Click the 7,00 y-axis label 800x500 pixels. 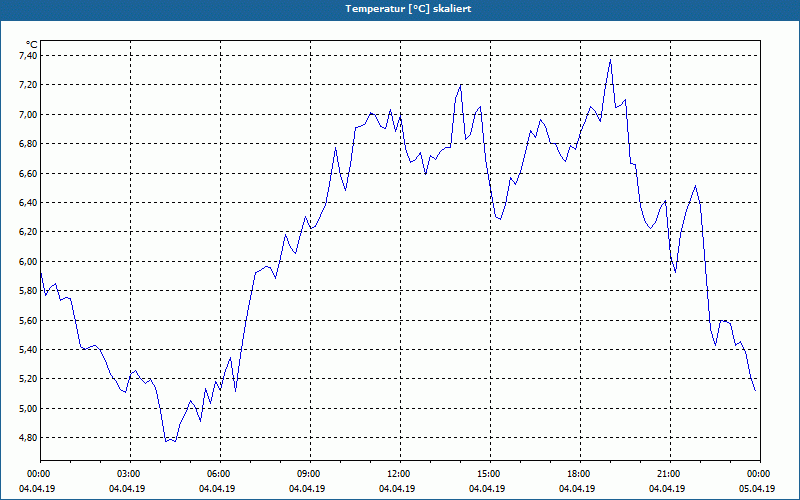[x=28, y=114]
